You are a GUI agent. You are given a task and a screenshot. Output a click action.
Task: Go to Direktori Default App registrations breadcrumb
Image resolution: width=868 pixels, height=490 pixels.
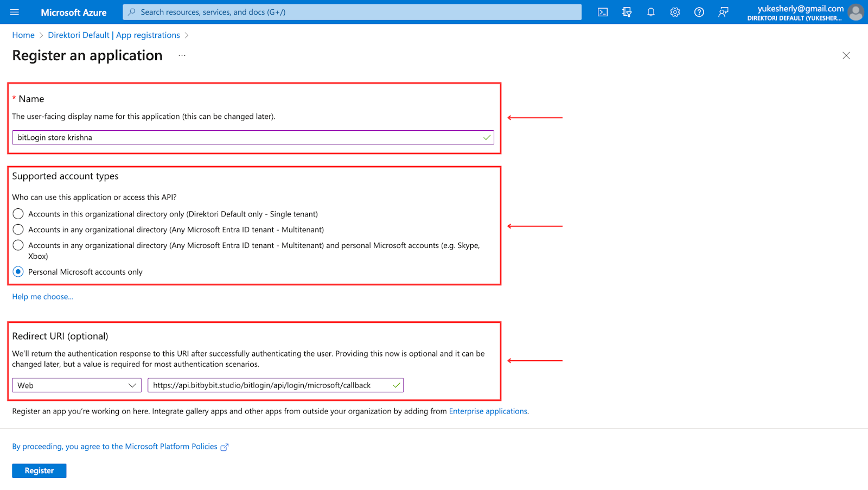pos(114,35)
